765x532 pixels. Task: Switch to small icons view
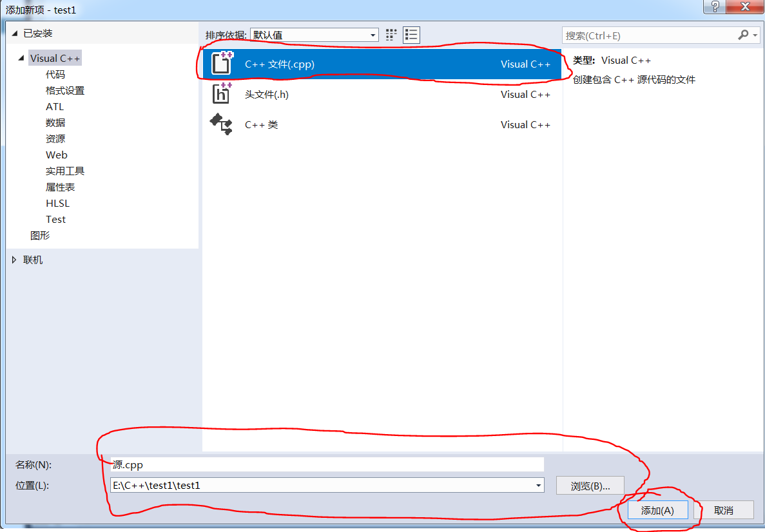(x=391, y=35)
